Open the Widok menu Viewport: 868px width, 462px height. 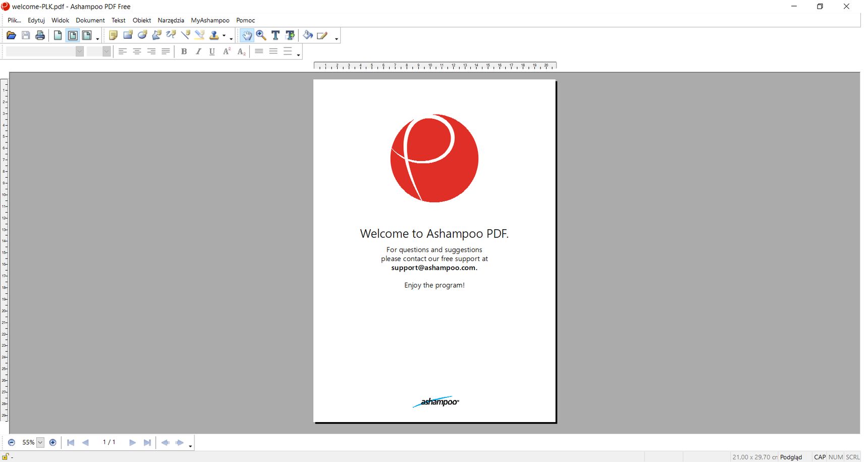point(60,20)
